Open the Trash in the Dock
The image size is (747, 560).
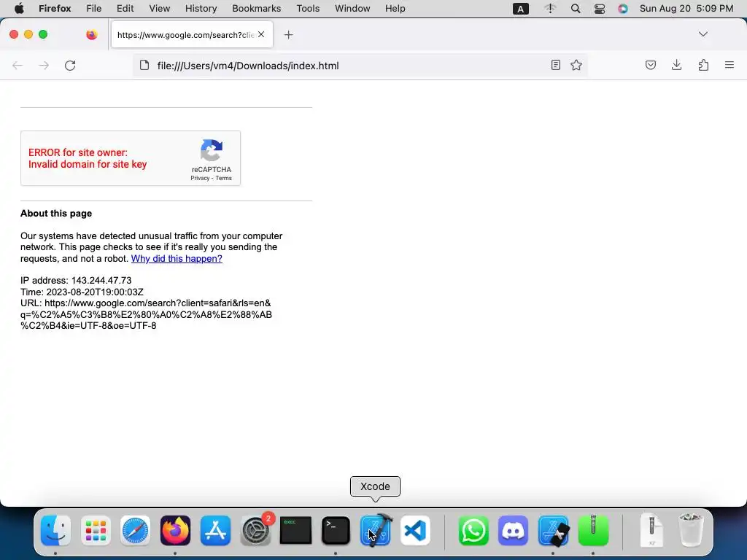(x=690, y=530)
